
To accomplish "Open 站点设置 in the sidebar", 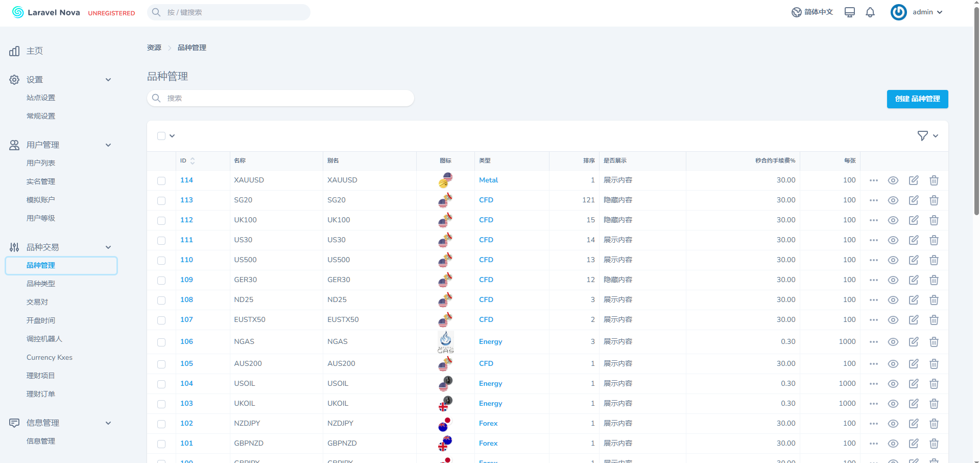I will (x=41, y=98).
